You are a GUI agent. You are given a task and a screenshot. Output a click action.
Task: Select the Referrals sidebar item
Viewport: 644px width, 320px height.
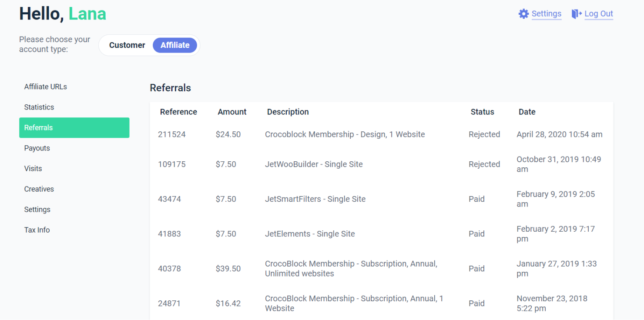coord(74,127)
